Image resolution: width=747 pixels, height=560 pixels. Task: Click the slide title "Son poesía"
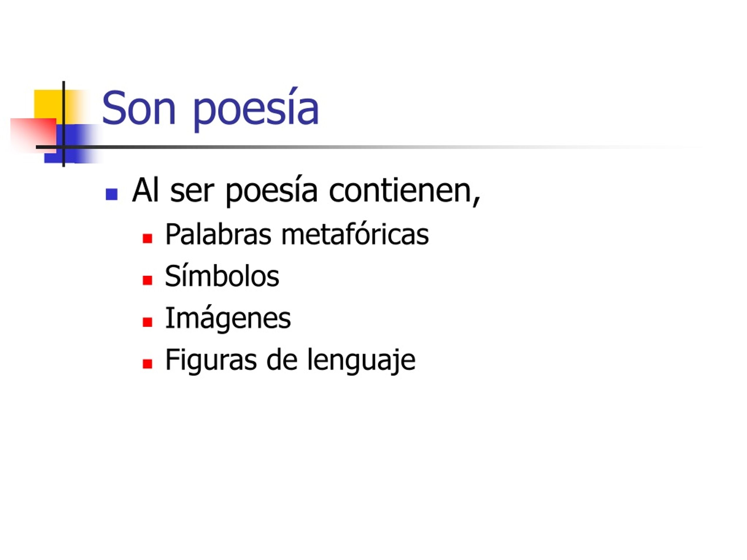210,109
